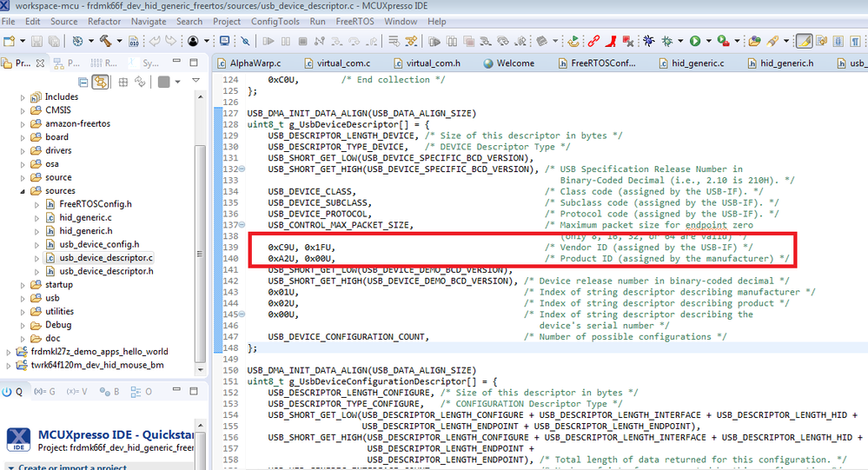Image resolution: width=868 pixels, height=470 pixels.
Task: Toggle Link with Editor in Project Explorer
Action: [100, 82]
